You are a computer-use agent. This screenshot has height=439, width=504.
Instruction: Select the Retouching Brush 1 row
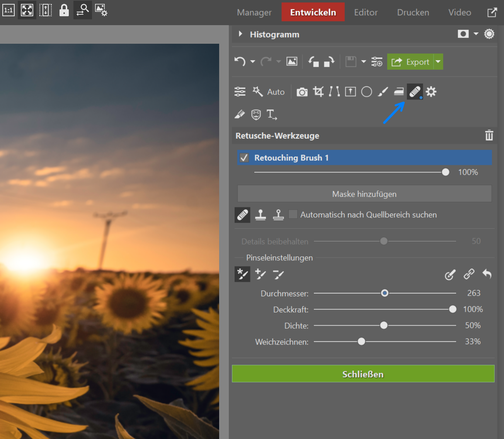[364, 158]
